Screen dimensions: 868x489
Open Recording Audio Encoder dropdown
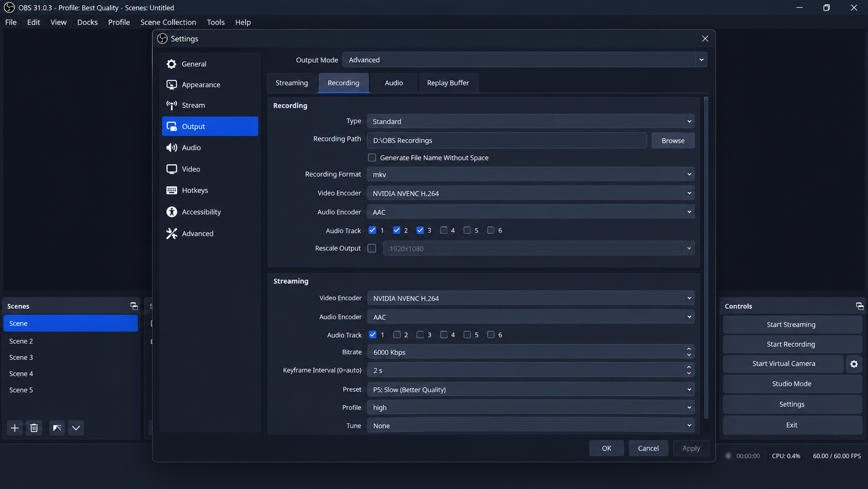pyautogui.click(x=531, y=212)
